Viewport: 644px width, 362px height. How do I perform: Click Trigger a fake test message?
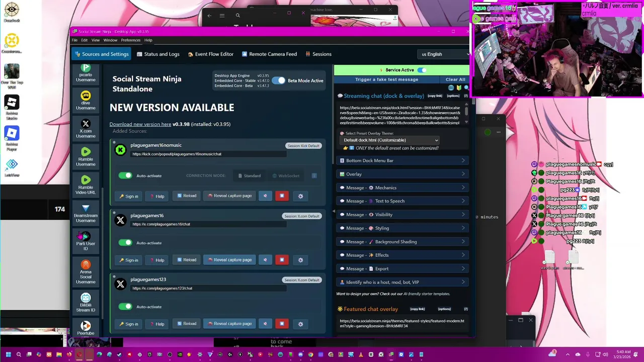click(x=386, y=79)
